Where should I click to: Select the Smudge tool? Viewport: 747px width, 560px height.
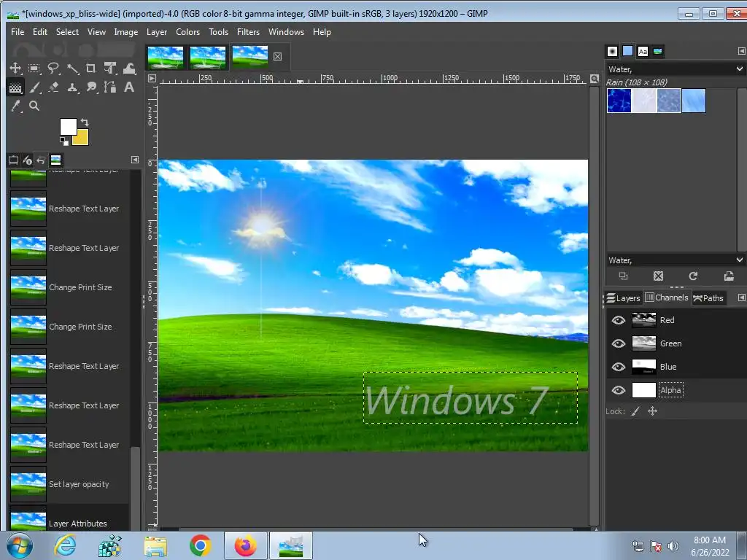(91, 87)
